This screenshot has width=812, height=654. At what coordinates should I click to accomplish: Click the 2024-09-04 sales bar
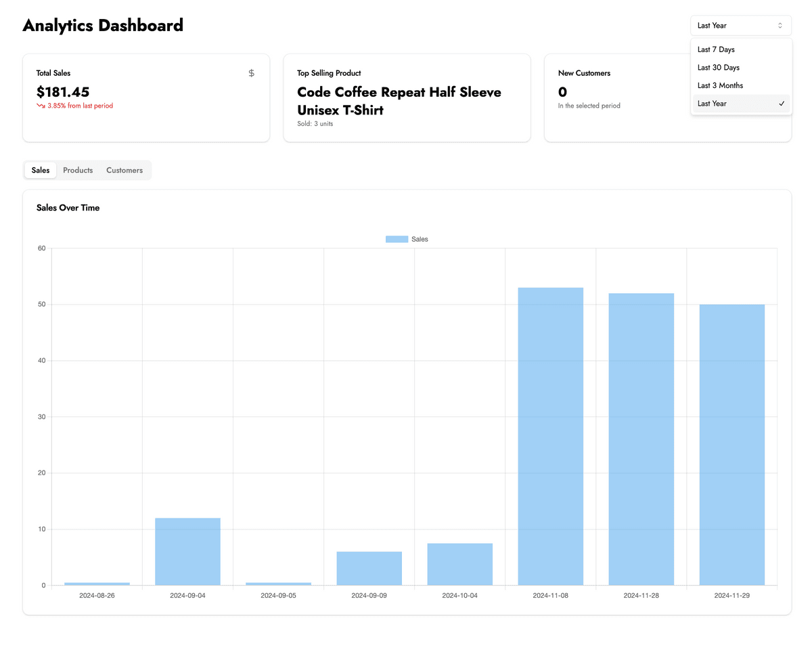187,551
